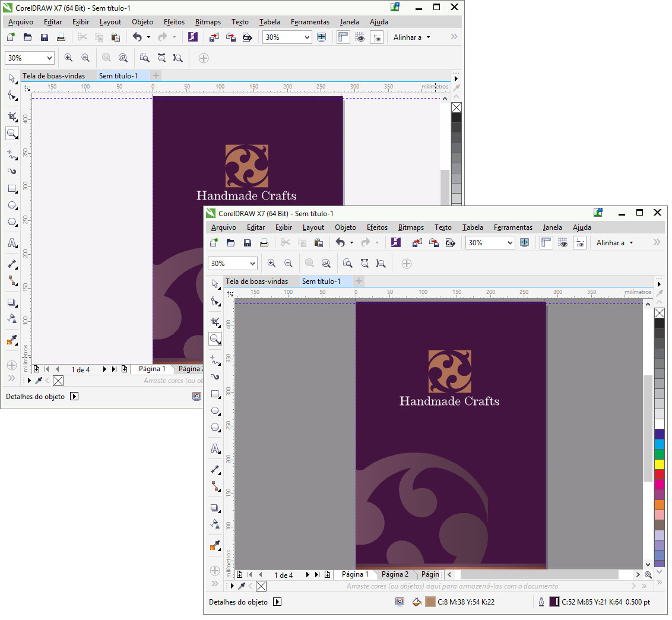
Task: Expand 'Detalhes do objeto' arrow in the front window
Action: (x=277, y=602)
